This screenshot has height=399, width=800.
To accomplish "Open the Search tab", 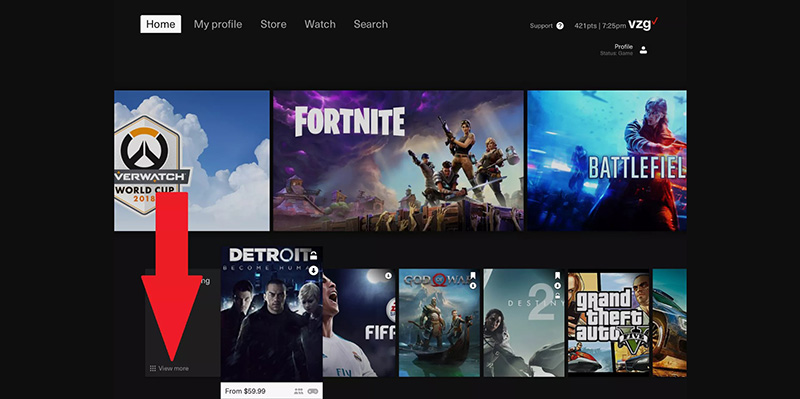I will [x=370, y=24].
